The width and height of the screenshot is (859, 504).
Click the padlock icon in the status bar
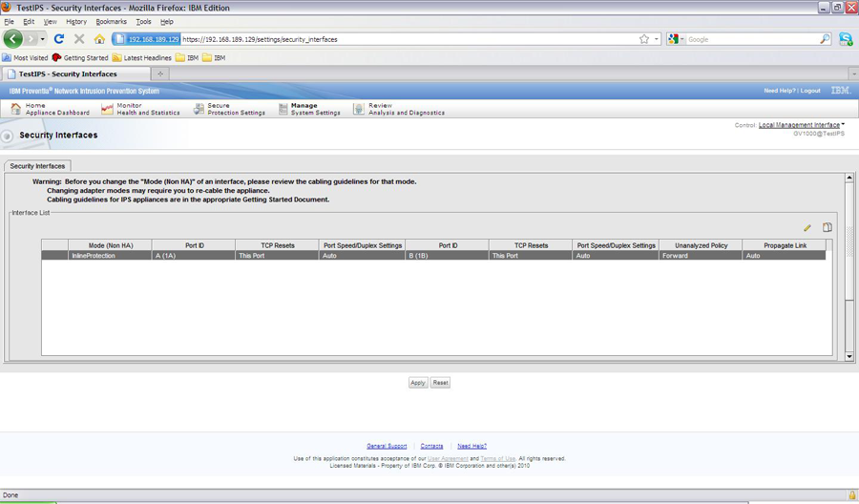coord(852,494)
